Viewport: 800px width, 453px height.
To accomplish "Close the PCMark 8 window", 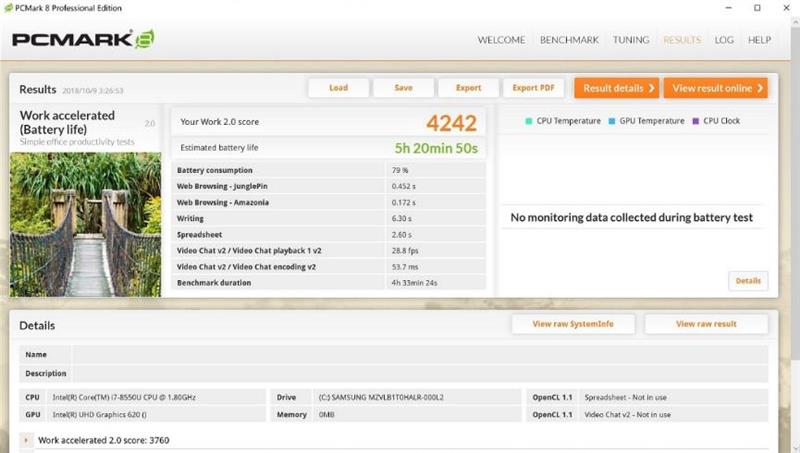I will pyautogui.click(x=786, y=8).
